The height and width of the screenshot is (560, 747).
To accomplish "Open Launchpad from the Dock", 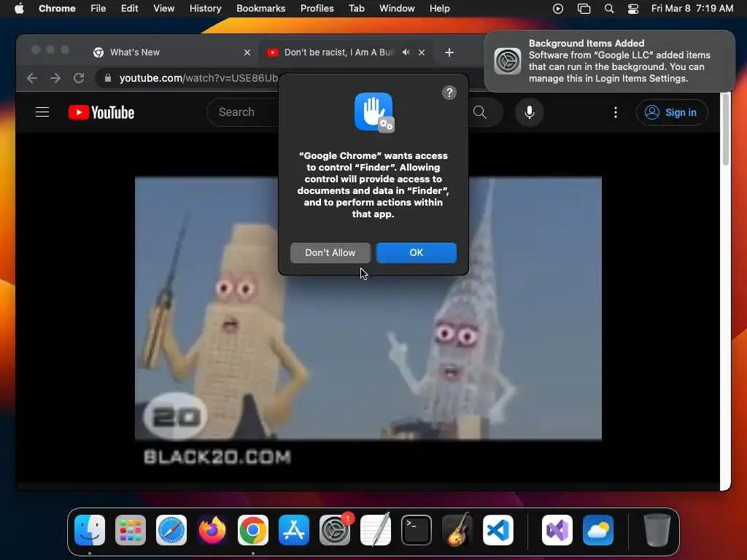I will click(131, 530).
